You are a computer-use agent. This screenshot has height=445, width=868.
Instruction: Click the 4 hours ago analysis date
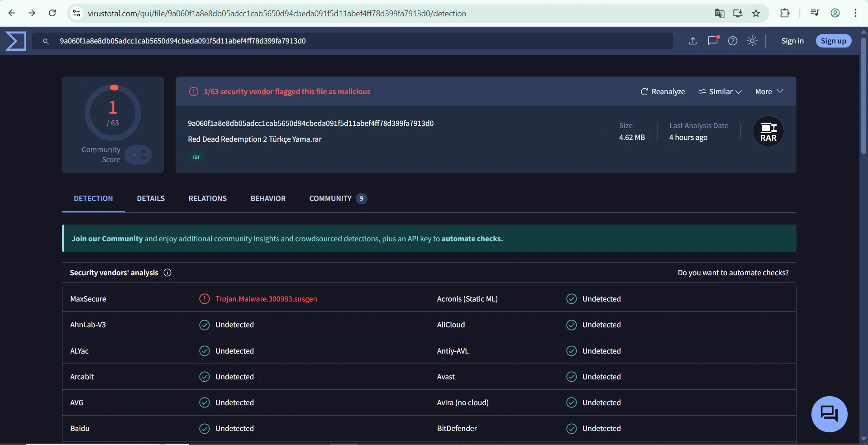tap(688, 137)
